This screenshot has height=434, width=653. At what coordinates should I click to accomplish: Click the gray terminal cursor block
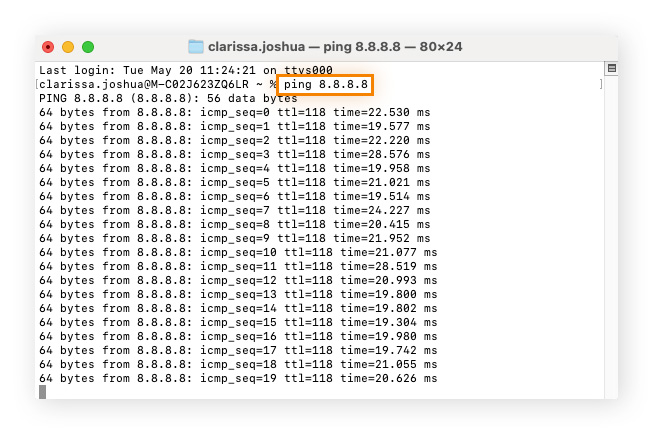click(42, 392)
